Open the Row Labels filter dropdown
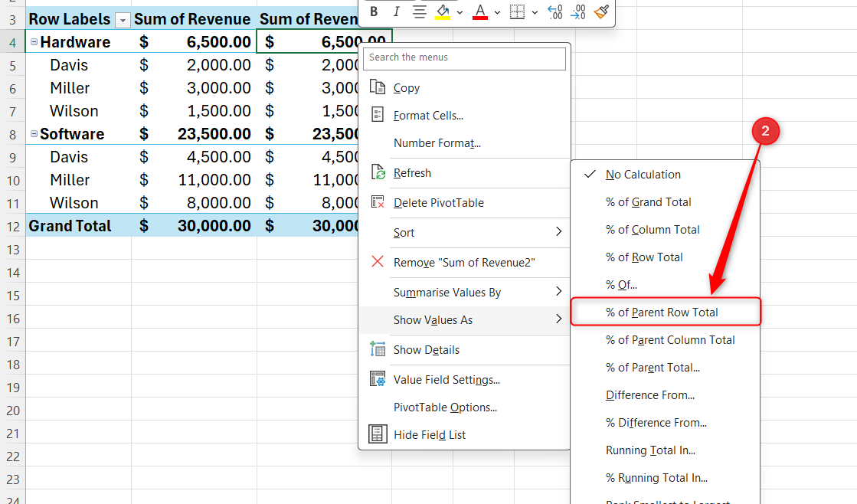Screen dimensions: 857x504 123,21
